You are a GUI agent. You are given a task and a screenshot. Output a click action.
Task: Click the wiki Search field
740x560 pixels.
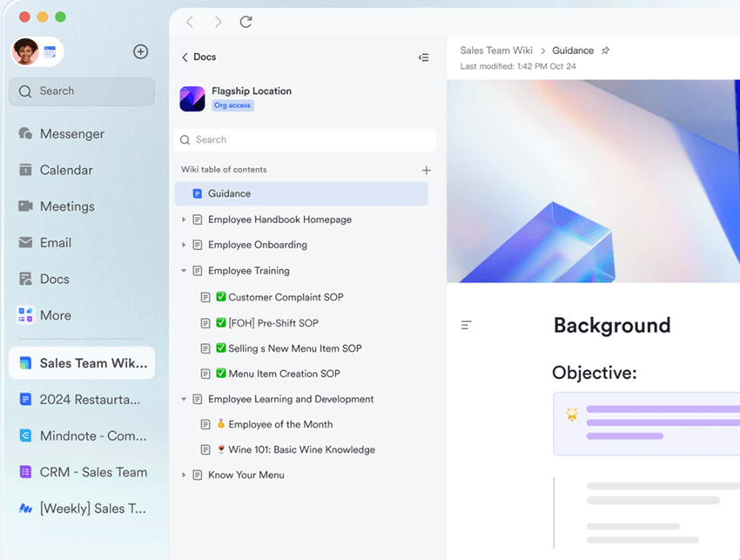[x=305, y=139]
